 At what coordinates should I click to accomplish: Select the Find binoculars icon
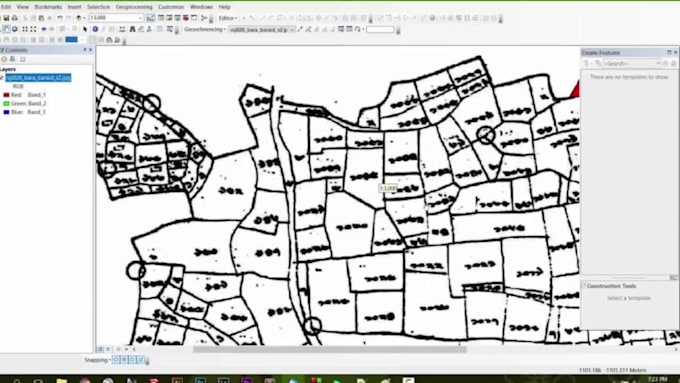click(x=132, y=29)
